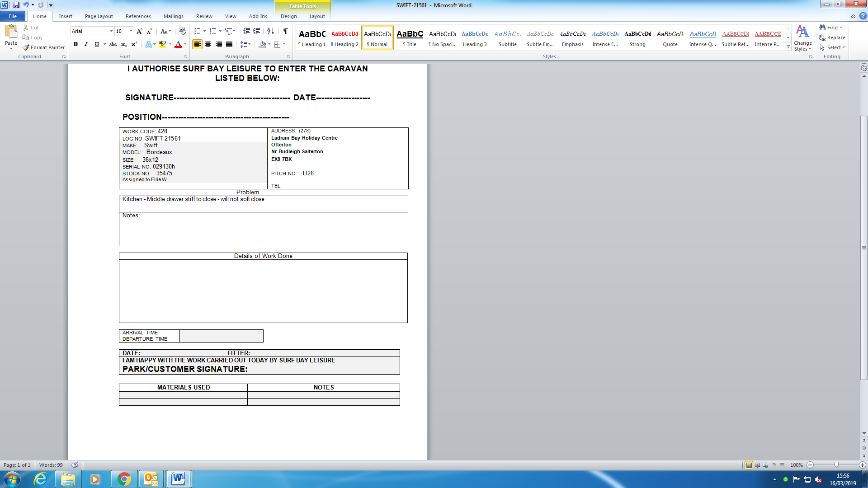Open Google Chrome from the taskbar
The image size is (868, 488).
coord(124,479)
